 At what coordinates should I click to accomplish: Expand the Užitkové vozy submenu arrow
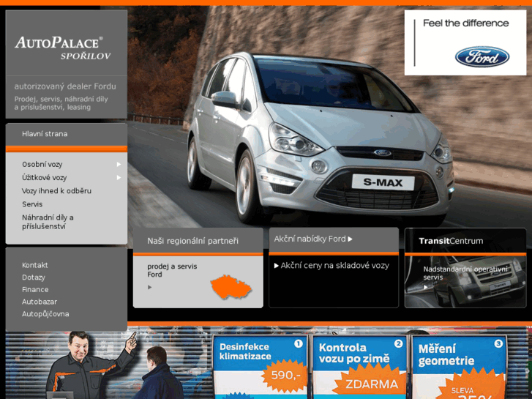(x=119, y=178)
